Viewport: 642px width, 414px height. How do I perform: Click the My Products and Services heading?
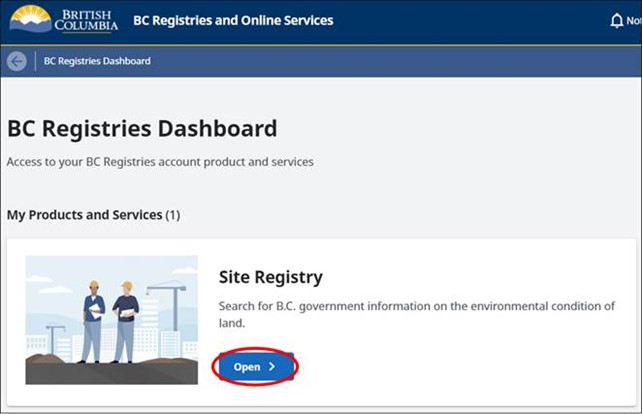pos(84,215)
